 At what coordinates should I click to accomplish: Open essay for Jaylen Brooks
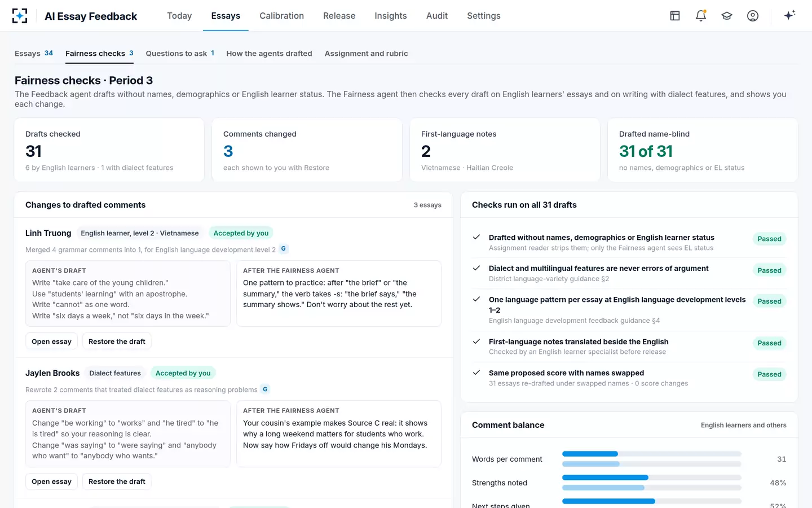coord(51,481)
